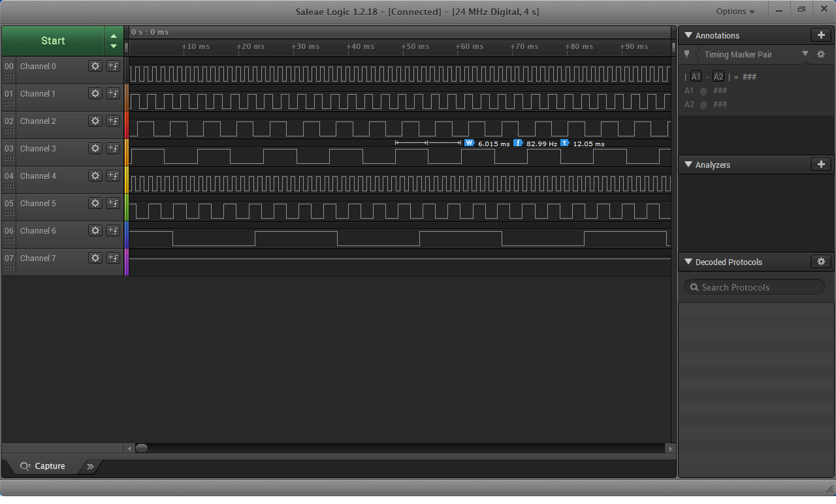Viewport: 836px width, 504px height.
Task: Place the A2 timing marker
Action: 718,76
